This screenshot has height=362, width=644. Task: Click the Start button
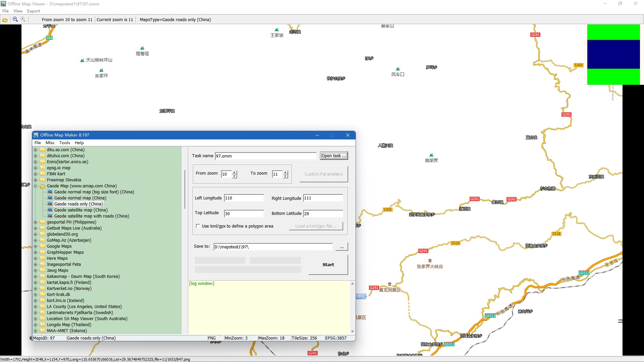[328, 265]
